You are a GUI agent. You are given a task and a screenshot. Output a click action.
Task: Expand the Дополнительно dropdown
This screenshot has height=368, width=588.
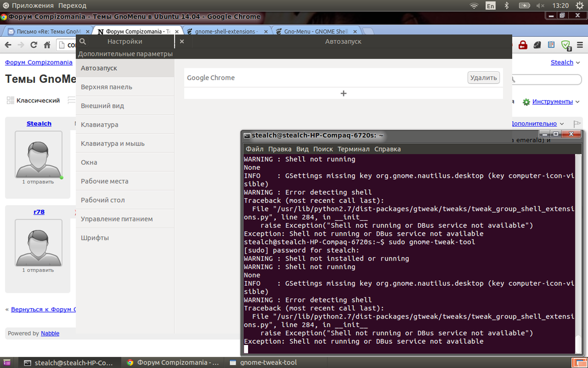tap(562, 124)
